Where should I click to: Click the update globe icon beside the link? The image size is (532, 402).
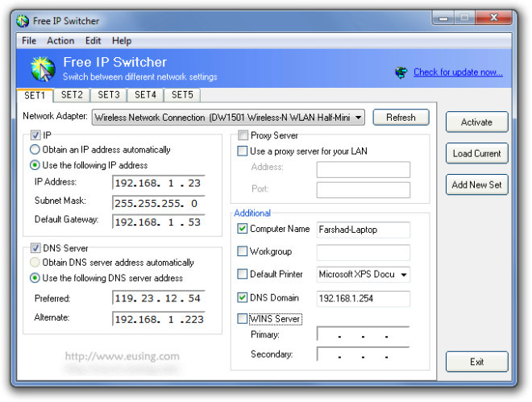[x=401, y=73]
